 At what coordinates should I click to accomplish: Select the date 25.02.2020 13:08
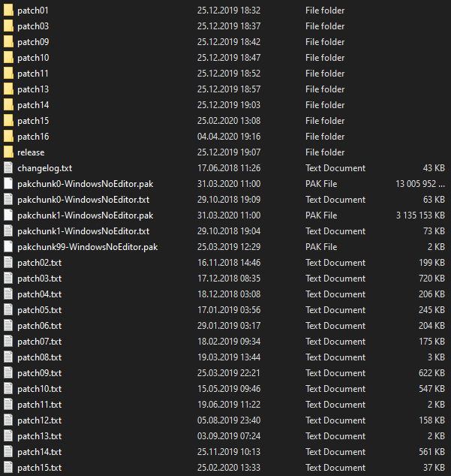[x=229, y=121]
